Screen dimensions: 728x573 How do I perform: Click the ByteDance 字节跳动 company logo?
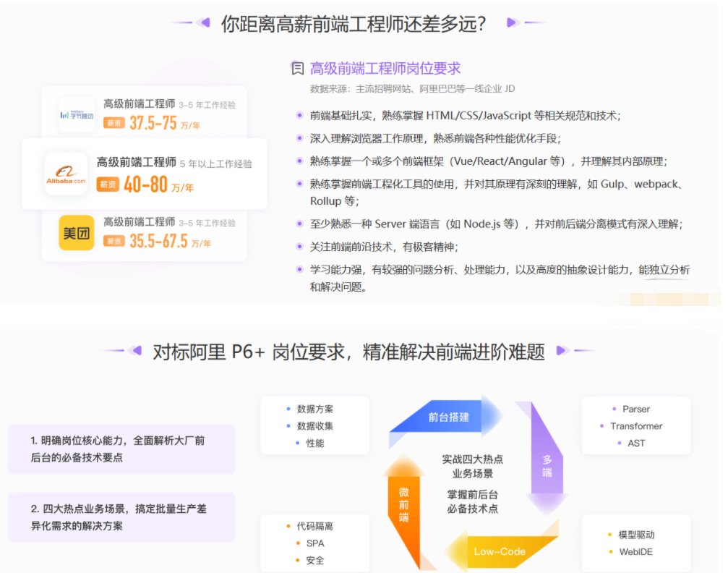(x=76, y=114)
